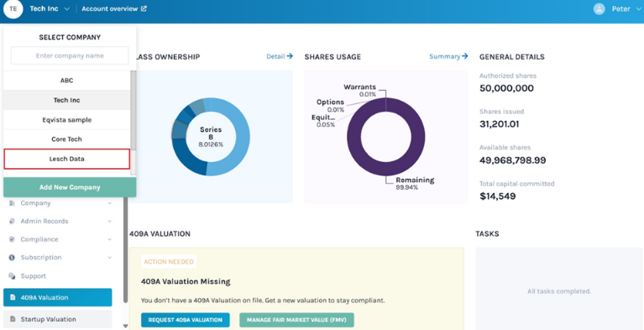Open the 409A Valuation sidebar button

(57, 297)
